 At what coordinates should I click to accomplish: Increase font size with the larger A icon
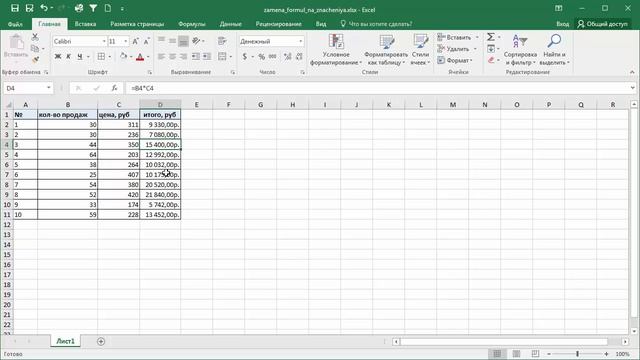[x=136, y=41]
